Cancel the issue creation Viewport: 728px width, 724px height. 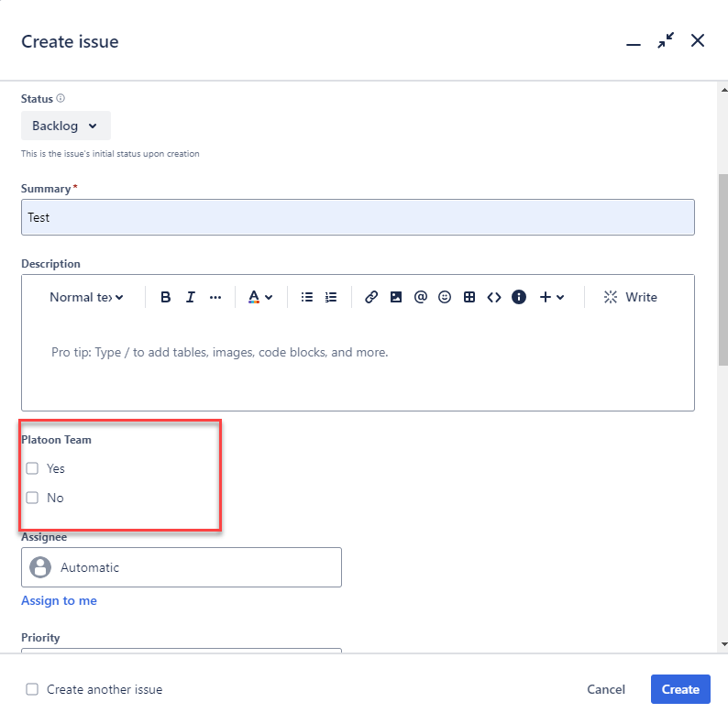click(x=606, y=689)
